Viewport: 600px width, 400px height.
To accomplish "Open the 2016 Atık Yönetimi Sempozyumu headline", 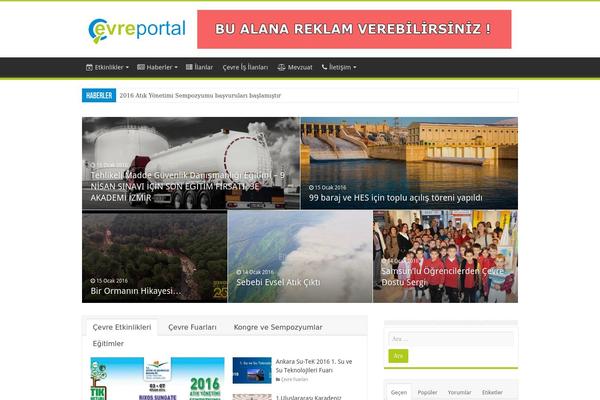I will (x=200, y=95).
